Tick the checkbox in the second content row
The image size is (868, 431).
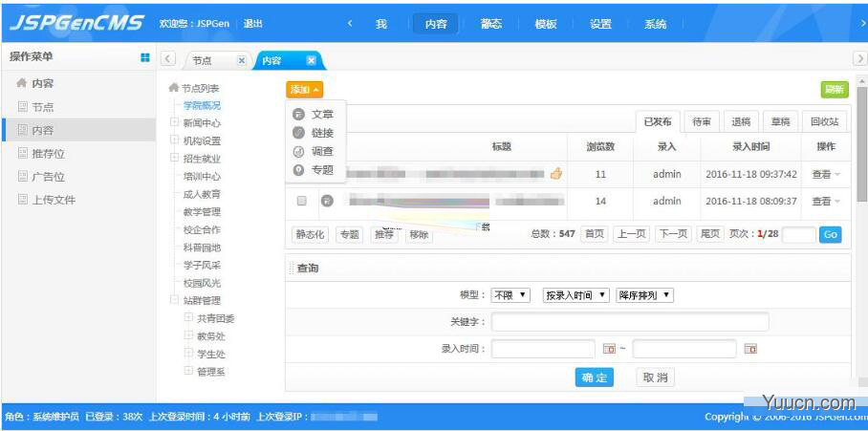302,201
